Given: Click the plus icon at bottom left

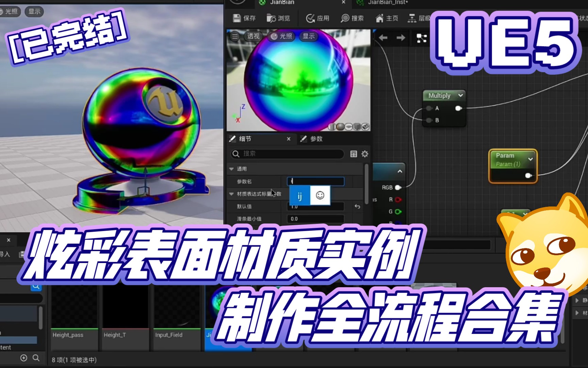Looking at the screenshot, I should (x=23, y=358).
